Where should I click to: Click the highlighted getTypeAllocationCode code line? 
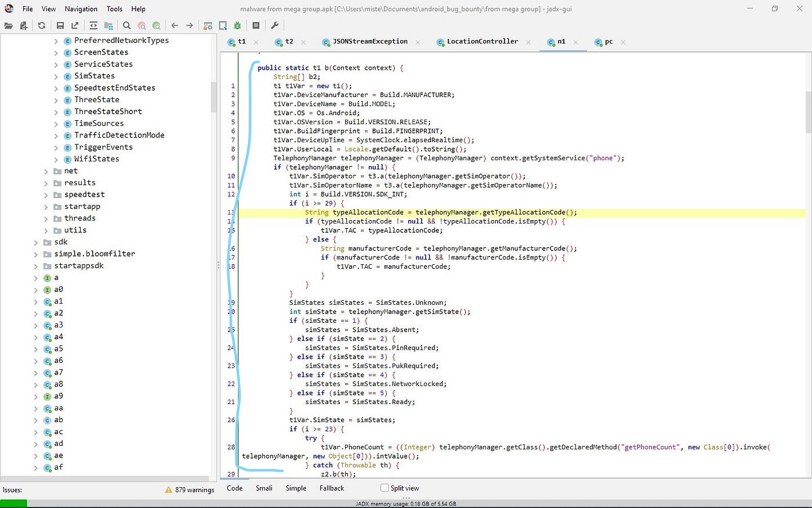coord(521,212)
